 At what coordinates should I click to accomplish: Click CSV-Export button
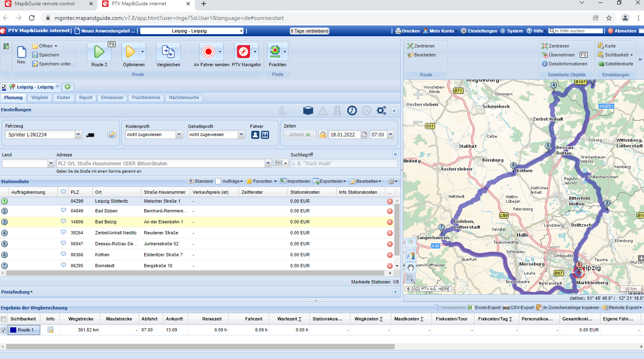[518, 307]
